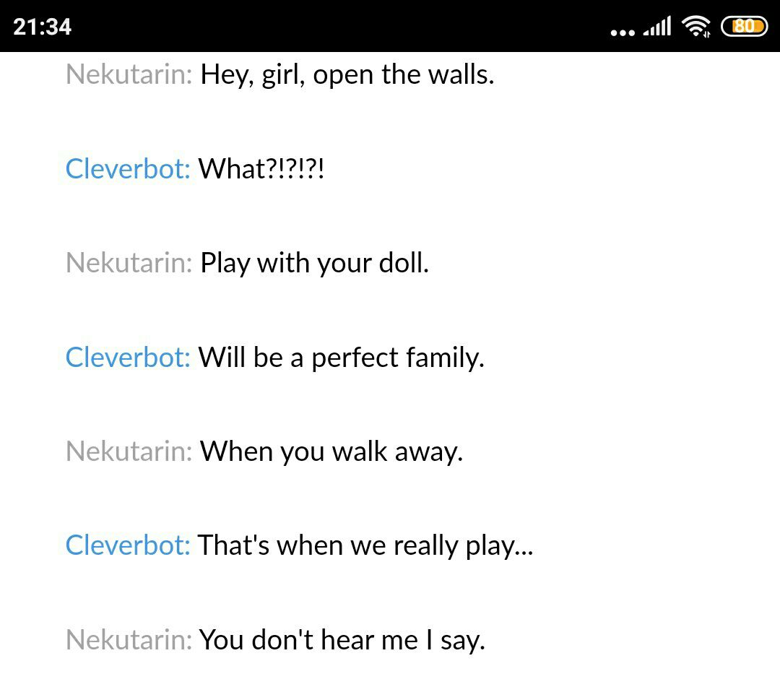The image size is (780, 700).
Task: Select message 'When you walk away.'
Action: [x=331, y=452]
